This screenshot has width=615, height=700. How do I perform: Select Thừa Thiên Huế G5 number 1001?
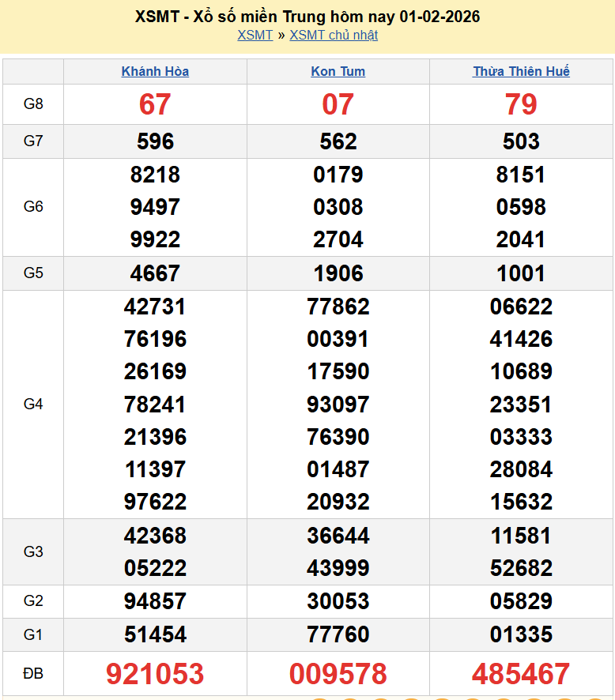point(521,273)
